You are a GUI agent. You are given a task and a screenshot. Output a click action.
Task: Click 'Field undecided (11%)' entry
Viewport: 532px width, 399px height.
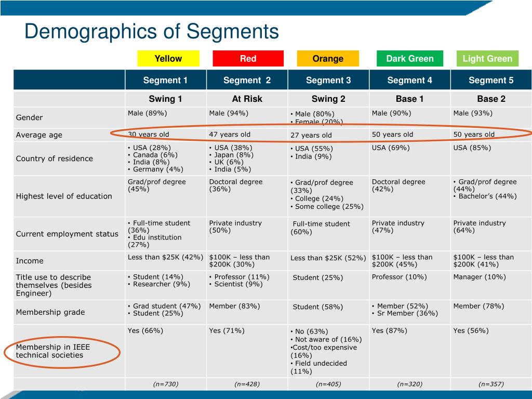(319, 367)
